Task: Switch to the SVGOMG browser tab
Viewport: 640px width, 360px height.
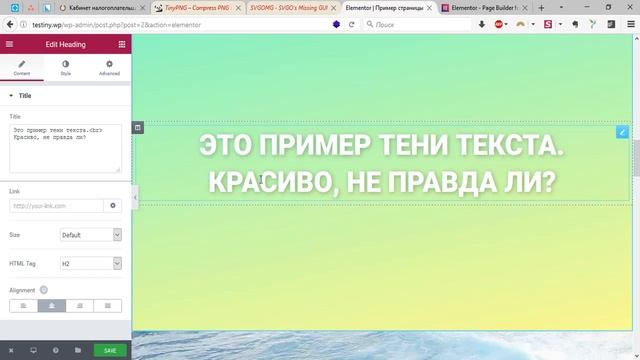Action: pyautogui.click(x=288, y=8)
